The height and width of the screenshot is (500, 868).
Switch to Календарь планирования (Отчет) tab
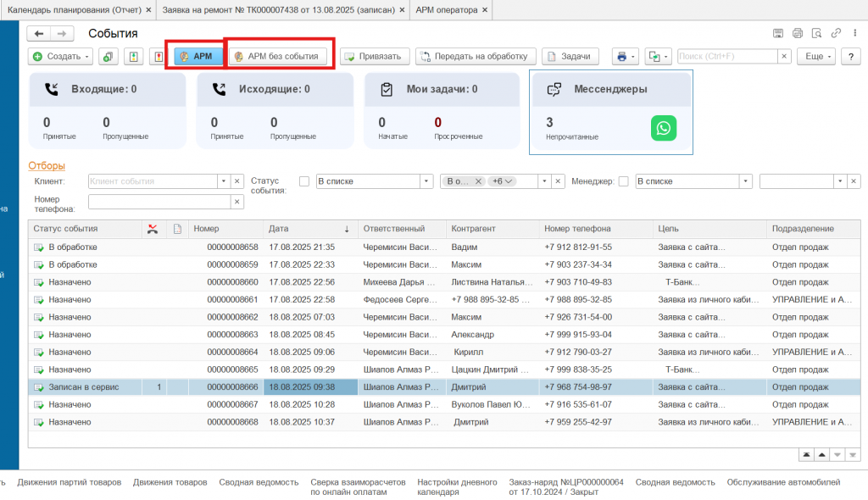point(75,9)
